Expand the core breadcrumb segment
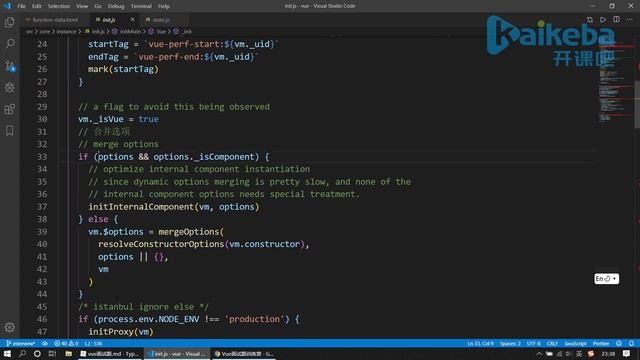Screen dimensions: 640x360 (x=44, y=31)
